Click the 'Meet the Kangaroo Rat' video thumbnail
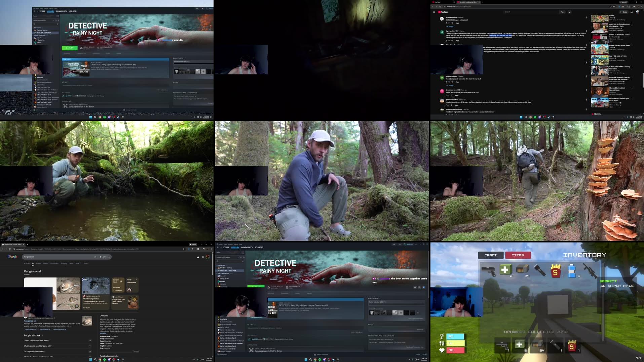This screenshot has width=644, height=362. coord(96,286)
